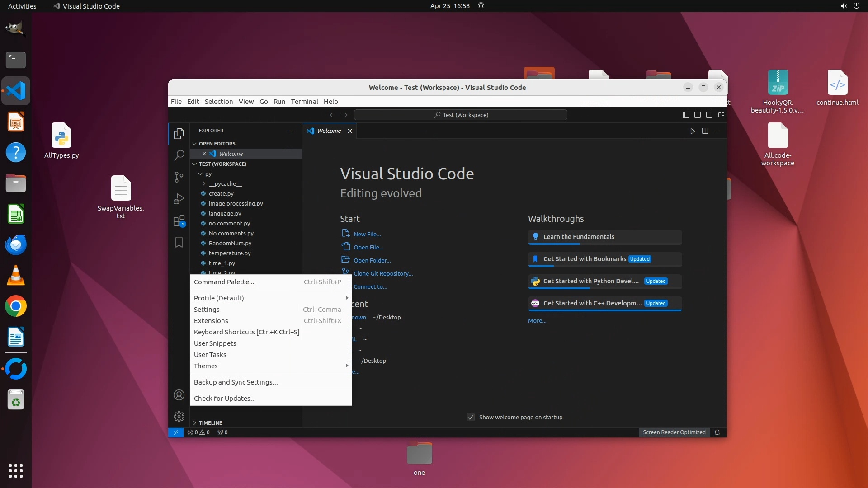
Task: Expand the Timeline section
Action: 210,423
